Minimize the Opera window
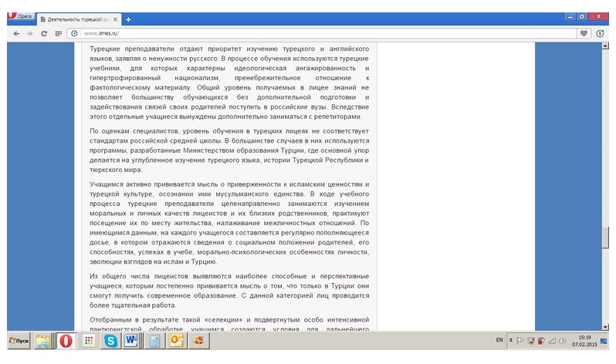Screen dimensions: 616x364 pyautogui.click(x=570, y=16)
